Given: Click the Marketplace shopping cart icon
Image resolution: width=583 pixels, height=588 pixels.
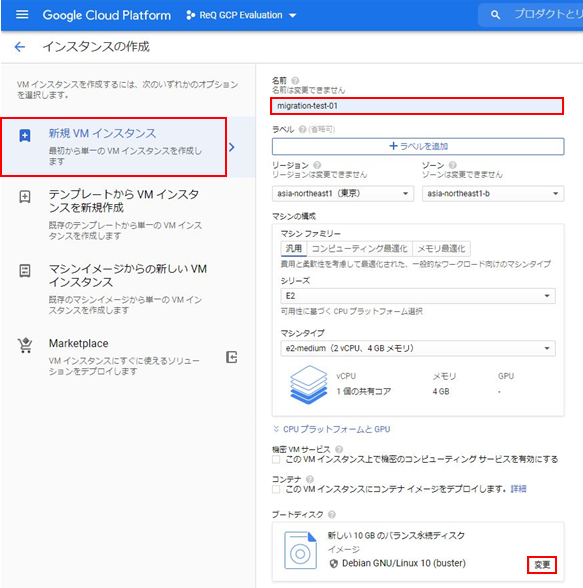Looking at the screenshot, I should coord(25,345).
